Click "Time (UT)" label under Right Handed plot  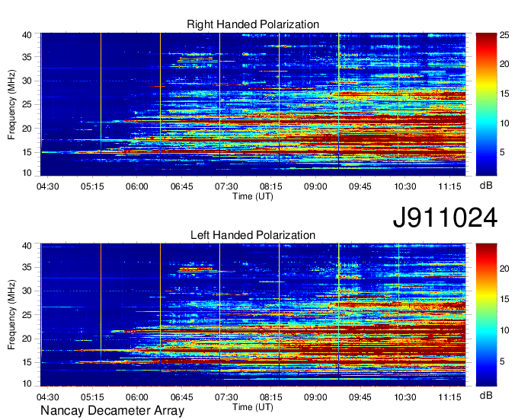coord(253,196)
